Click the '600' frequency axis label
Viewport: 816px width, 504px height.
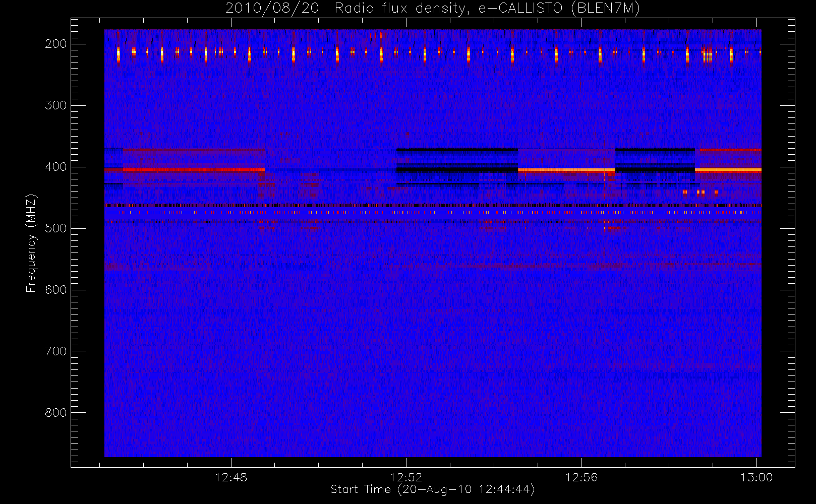click(x=56, y=290)
